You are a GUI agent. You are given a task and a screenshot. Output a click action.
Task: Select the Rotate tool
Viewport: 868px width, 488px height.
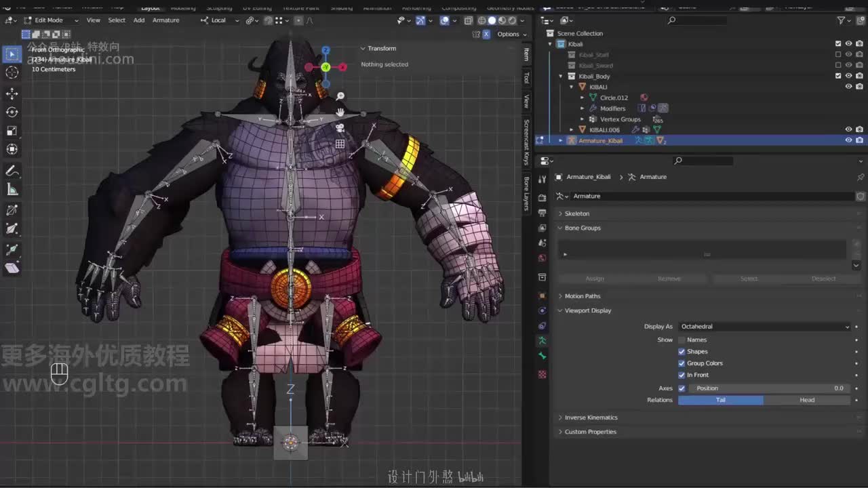[x=12, y=112]
